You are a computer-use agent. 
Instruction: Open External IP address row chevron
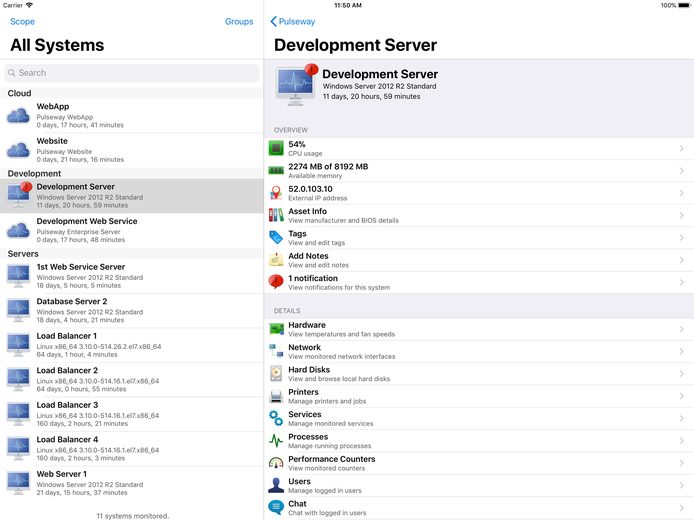point(682,193)
